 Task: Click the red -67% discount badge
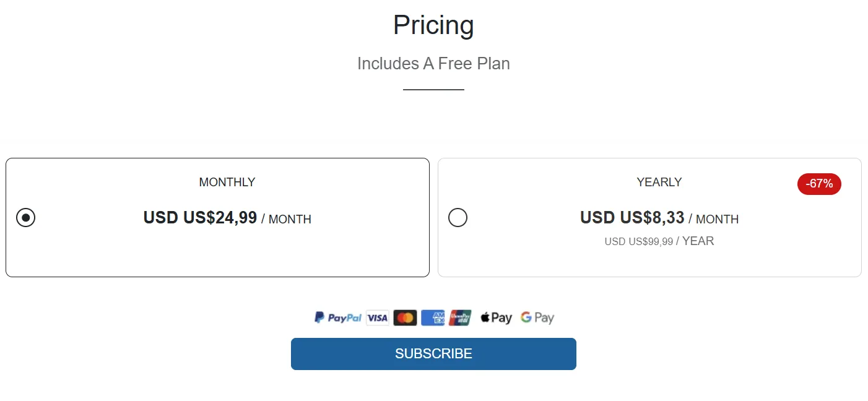pos(818,184)
